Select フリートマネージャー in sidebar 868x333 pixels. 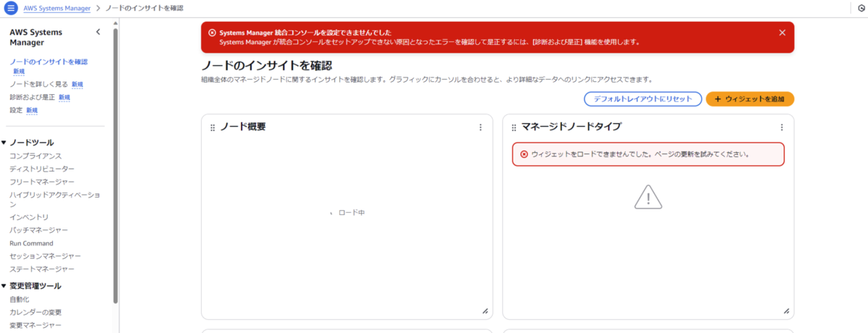pyautogui.click(x=42, y=182)
